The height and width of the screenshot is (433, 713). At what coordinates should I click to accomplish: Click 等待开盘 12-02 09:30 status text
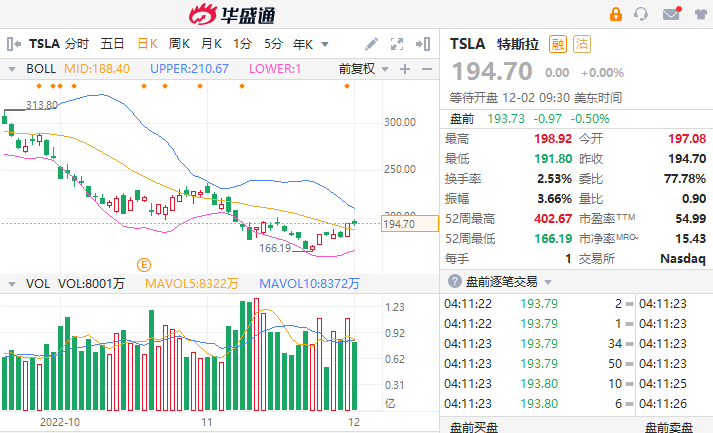[536, 97]
